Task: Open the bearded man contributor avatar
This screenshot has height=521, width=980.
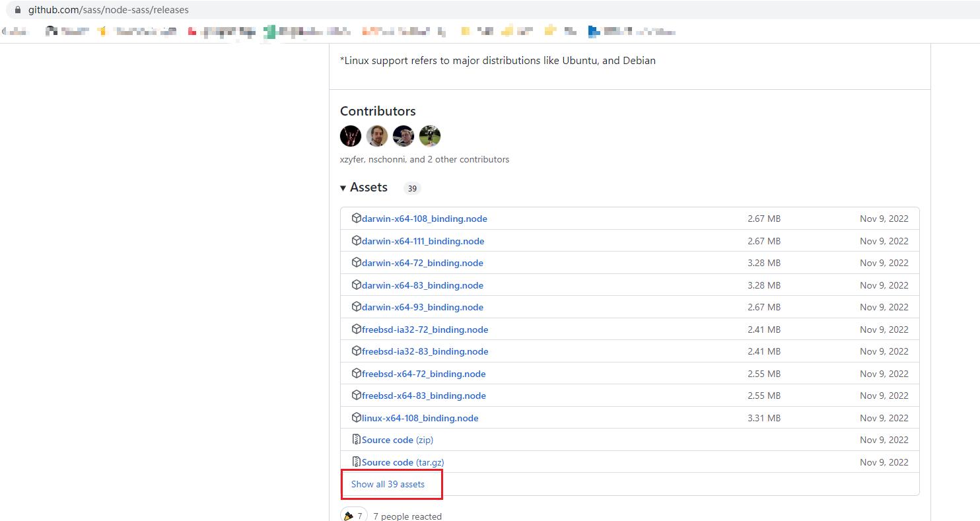Action: 377,136
